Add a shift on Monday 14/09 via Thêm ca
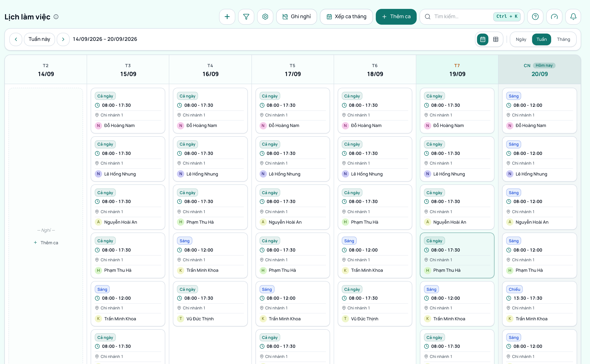This screenshot has height=364, width=590. [46, 243]
